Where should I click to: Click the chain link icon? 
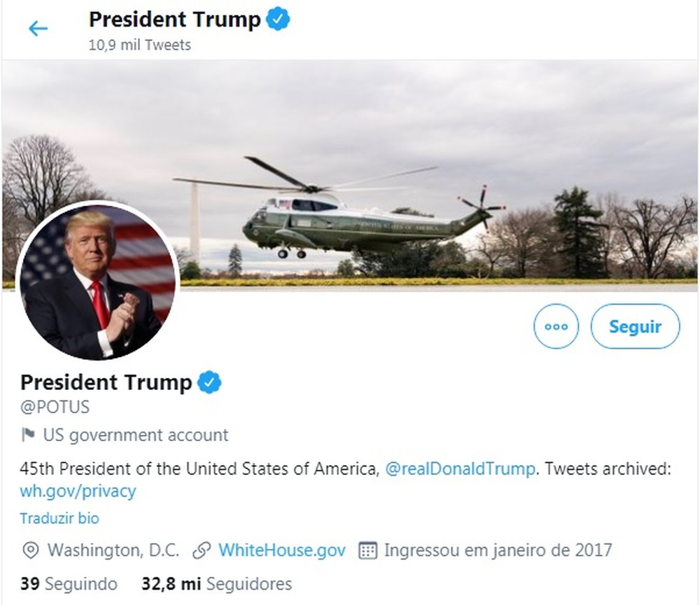pyautogui.click(x=202, y=550)
